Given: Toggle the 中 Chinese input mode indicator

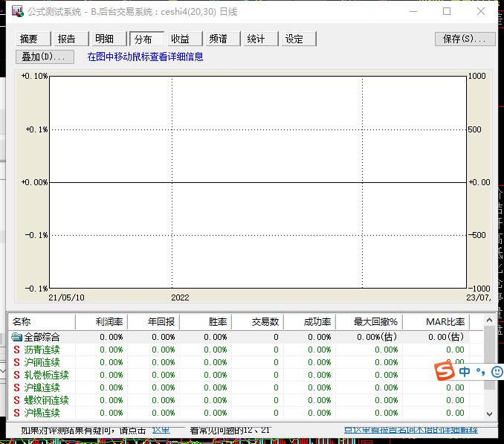Looking at the screenshot, I should click(x=465, y=372).
